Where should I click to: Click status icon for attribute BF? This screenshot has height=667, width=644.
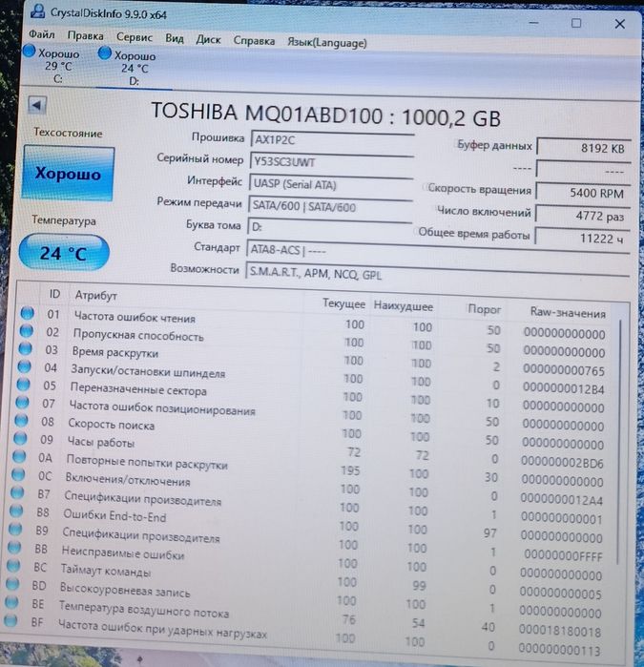click(x=10, y=620)
